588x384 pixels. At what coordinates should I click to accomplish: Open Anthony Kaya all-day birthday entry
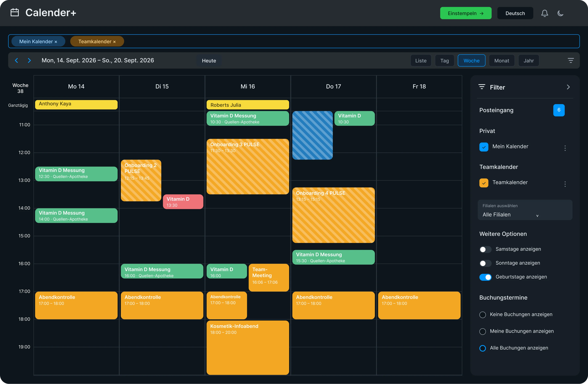[76, 105]
